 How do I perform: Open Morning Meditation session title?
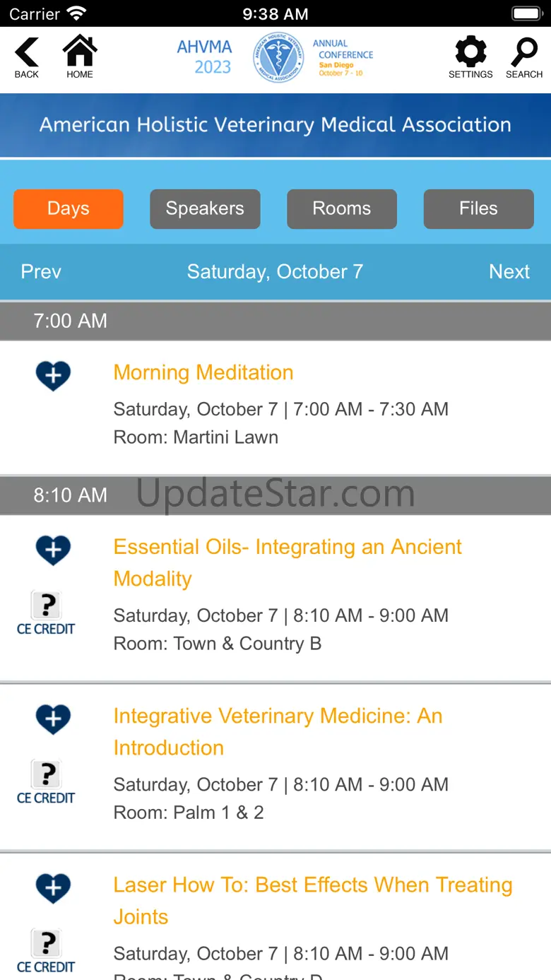click(x=203, y=372)
